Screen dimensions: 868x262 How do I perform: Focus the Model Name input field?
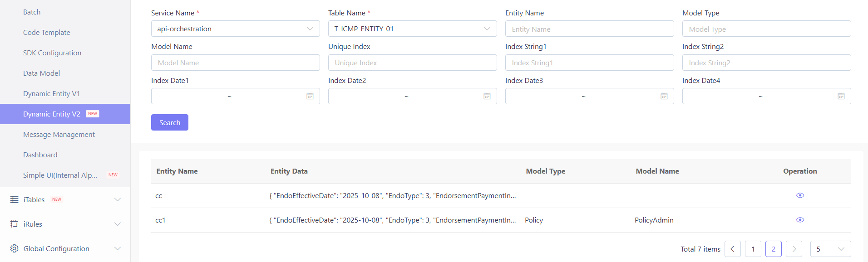236,63
